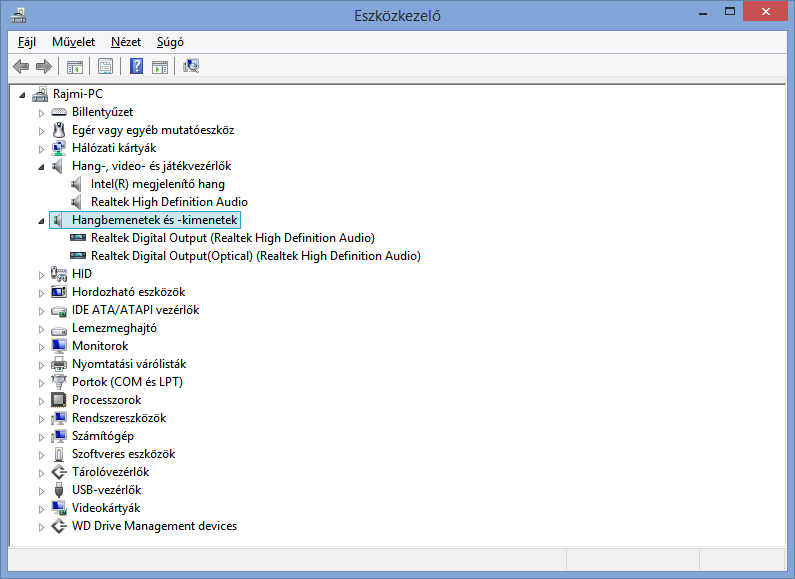Image resolution: width=795 pixels, height=579 pixels.
Task: Click the Forward arrow toolbar button
Action: pos(44,66)
